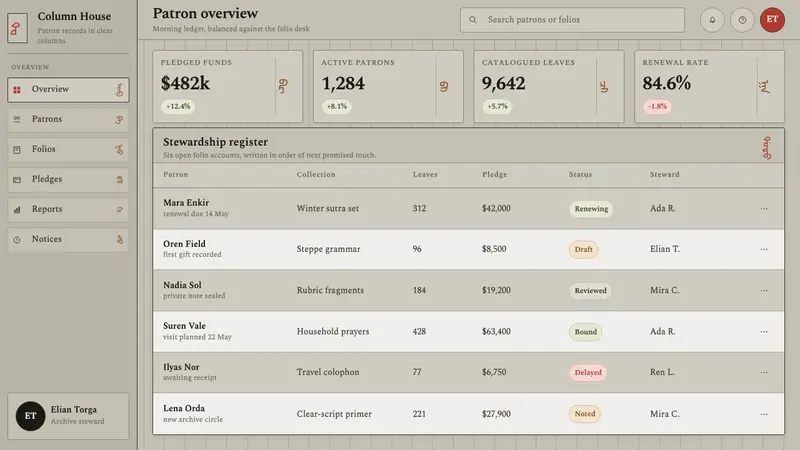
Task: Click the glyph in Renewal Rate card
Action: (x=764, y=87)
